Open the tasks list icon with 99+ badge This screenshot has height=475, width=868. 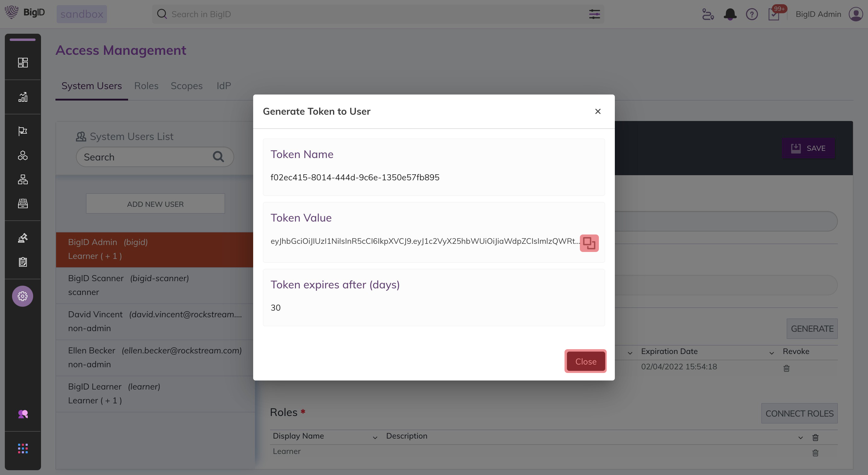tap(773, 15)
